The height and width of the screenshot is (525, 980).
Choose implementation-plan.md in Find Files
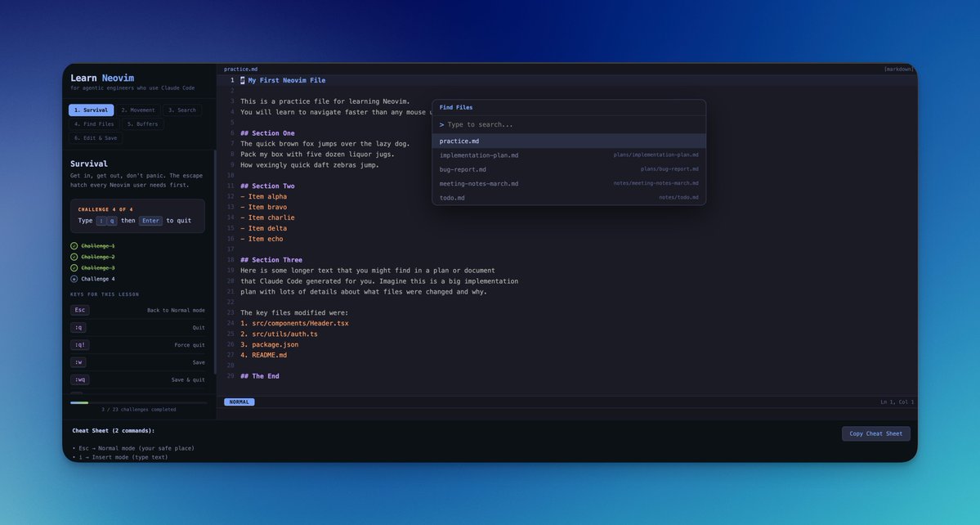coord(569,155)
